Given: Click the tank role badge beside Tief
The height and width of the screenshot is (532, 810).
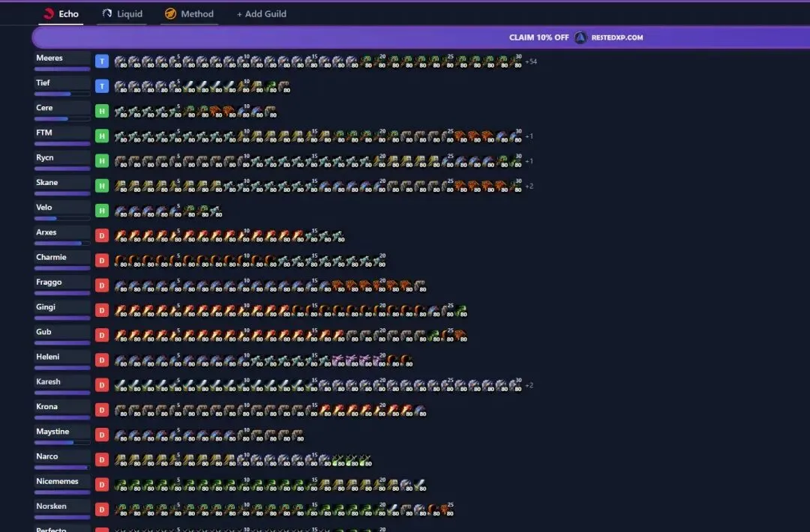Looking at the screenshot, I should pos(102,86).
